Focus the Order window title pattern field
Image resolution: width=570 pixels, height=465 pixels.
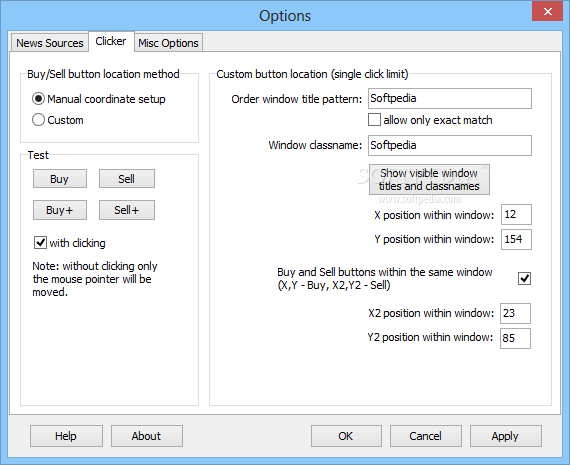pyautogui.click(x=450, y=99)
